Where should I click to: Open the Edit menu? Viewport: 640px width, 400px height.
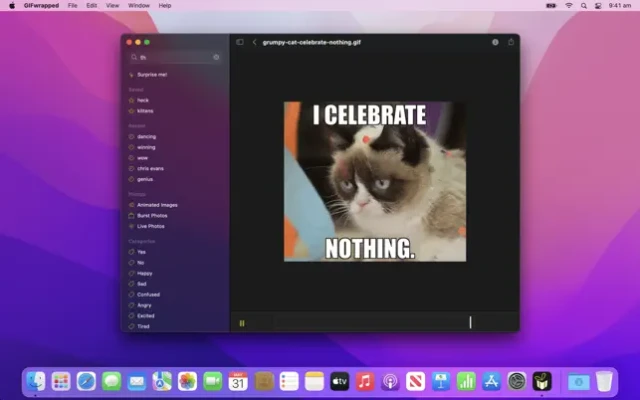(x=91, y=6)
